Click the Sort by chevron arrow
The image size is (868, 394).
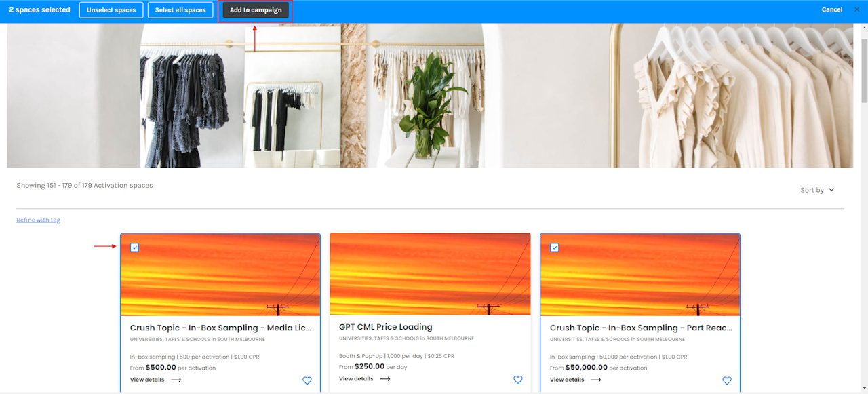(831, 190)
